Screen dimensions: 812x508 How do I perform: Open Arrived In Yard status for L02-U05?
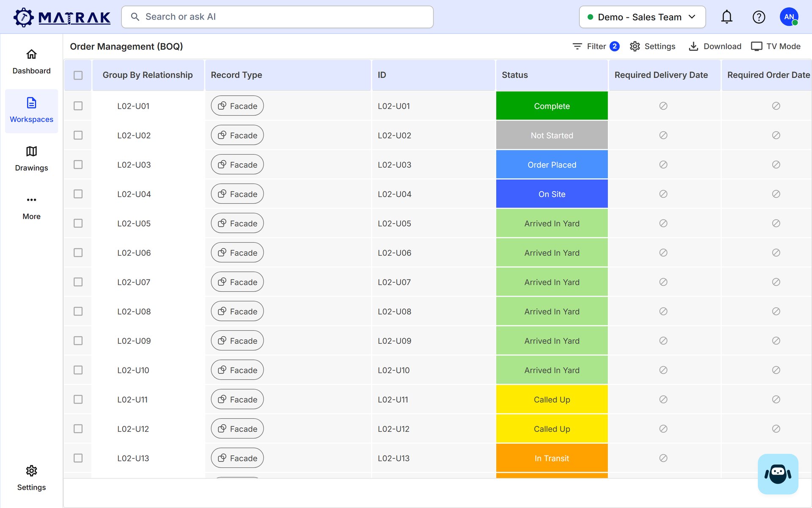pyautogui.click(x=552, y=223)
